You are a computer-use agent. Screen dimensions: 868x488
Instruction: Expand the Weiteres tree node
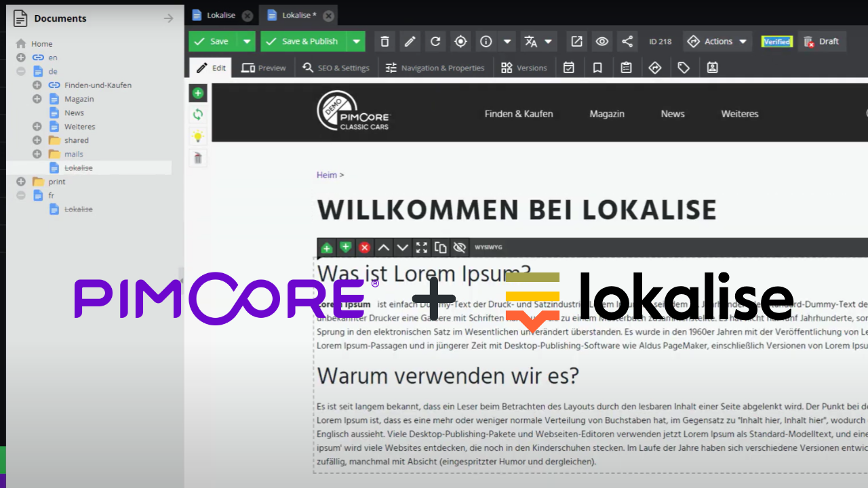click(37, 127)
